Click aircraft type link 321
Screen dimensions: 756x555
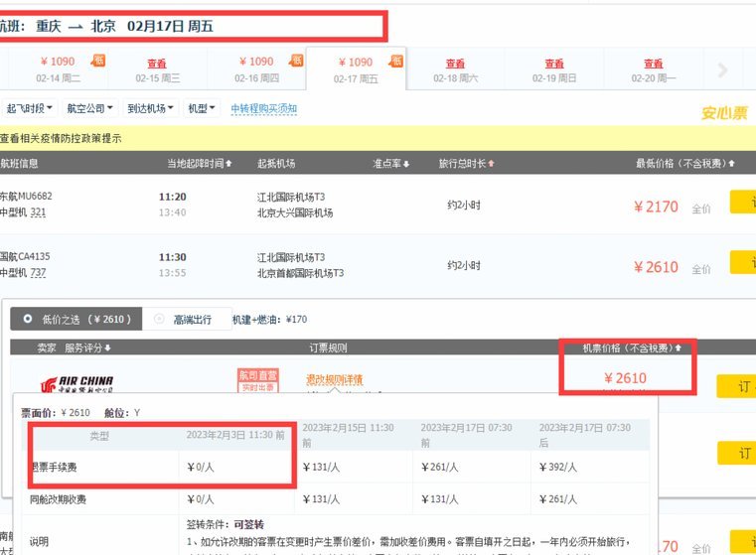38,212
